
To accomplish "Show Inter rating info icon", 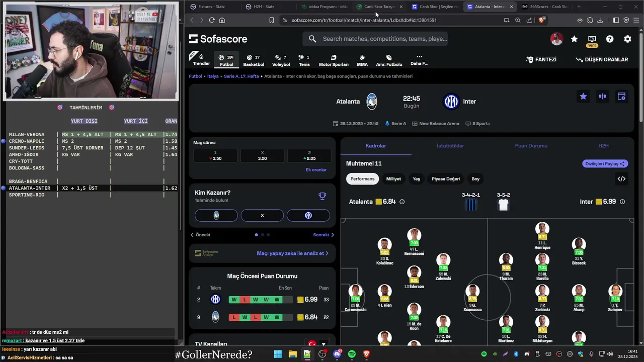I will 622,202.
